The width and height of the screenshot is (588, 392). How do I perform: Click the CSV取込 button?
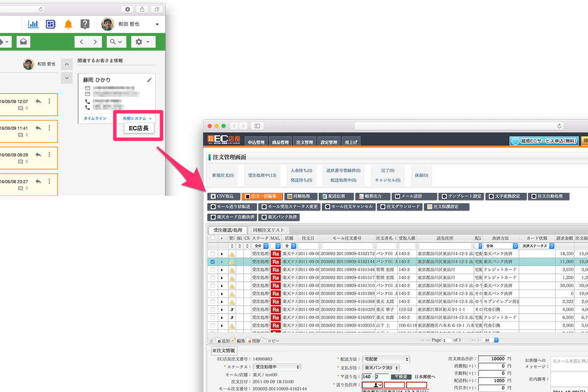pos(223,196)
